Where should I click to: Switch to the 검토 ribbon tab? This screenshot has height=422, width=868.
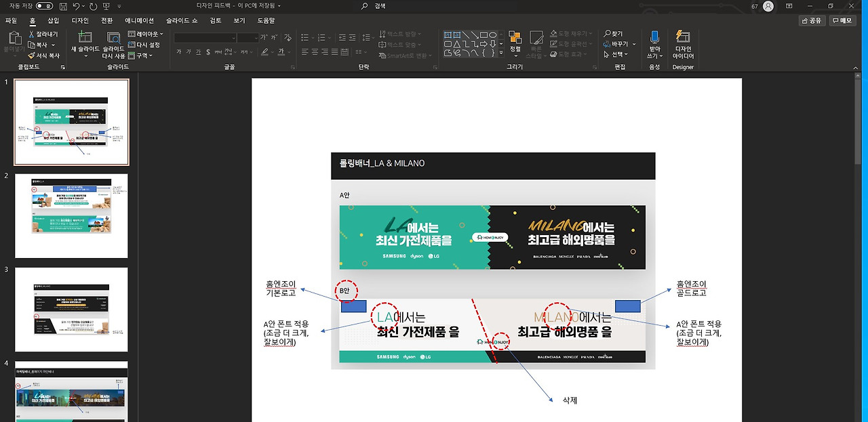pos(216,21)
